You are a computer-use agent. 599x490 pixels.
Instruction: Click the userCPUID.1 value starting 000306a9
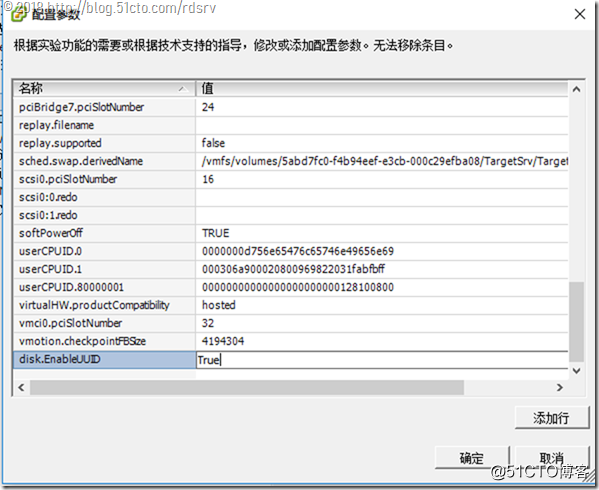[293, 269]
